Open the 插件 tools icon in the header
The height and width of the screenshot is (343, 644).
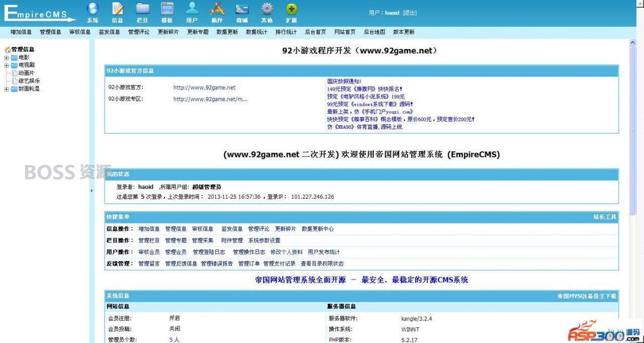coord(217,9)
